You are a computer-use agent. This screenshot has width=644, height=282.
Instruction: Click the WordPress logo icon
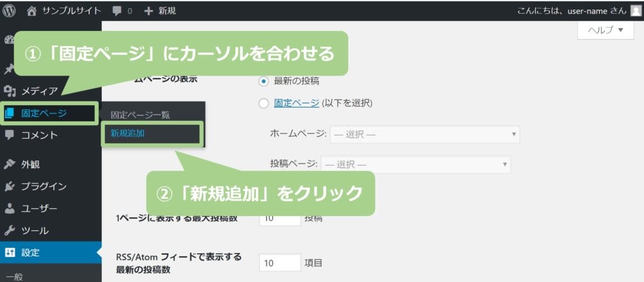10,10
